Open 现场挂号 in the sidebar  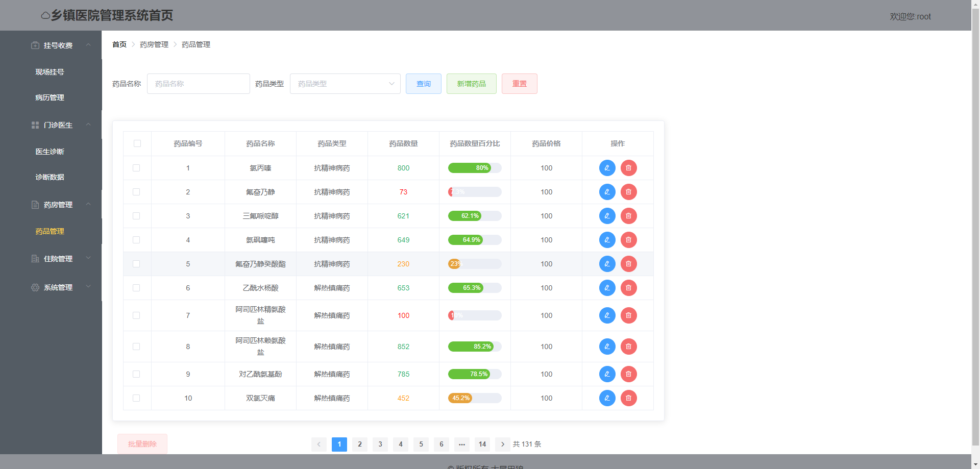(50, 72)
